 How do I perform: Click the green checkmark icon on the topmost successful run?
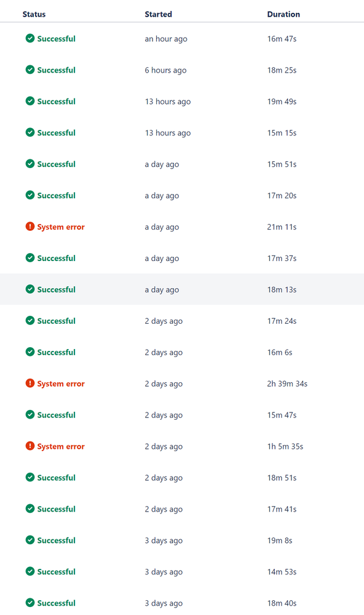tap(30, 38)
